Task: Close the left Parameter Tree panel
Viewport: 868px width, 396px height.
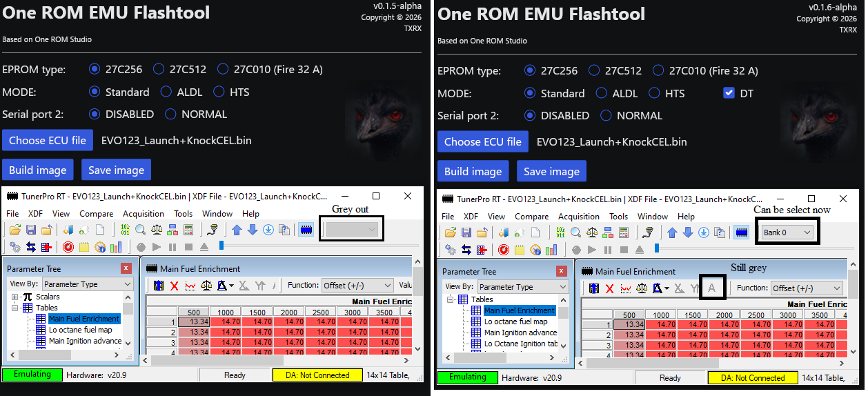Action: (126, 268)
